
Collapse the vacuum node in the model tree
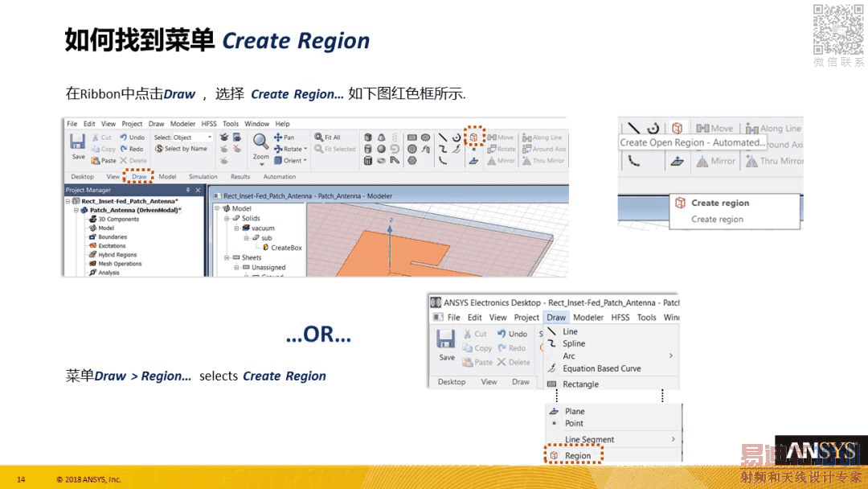(236, 228)
